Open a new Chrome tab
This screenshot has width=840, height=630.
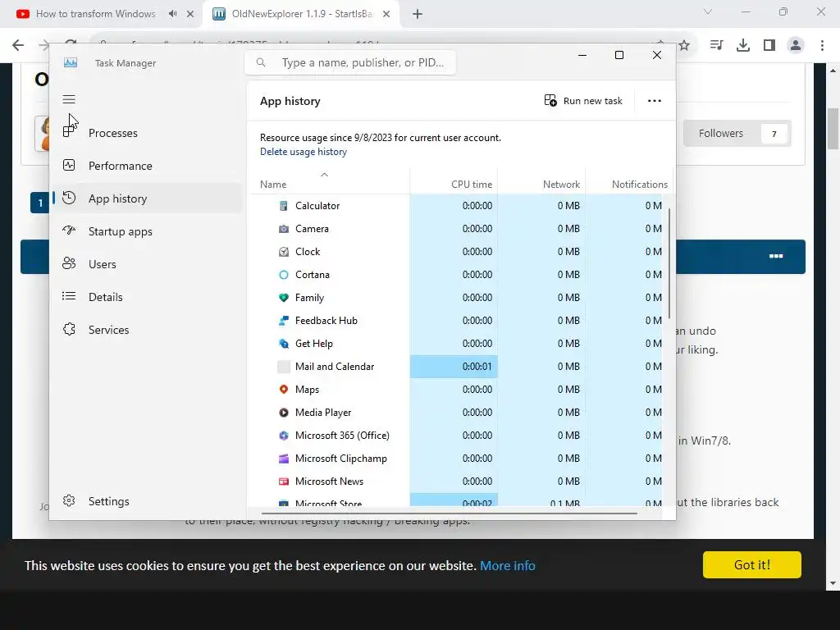(418, 15)
